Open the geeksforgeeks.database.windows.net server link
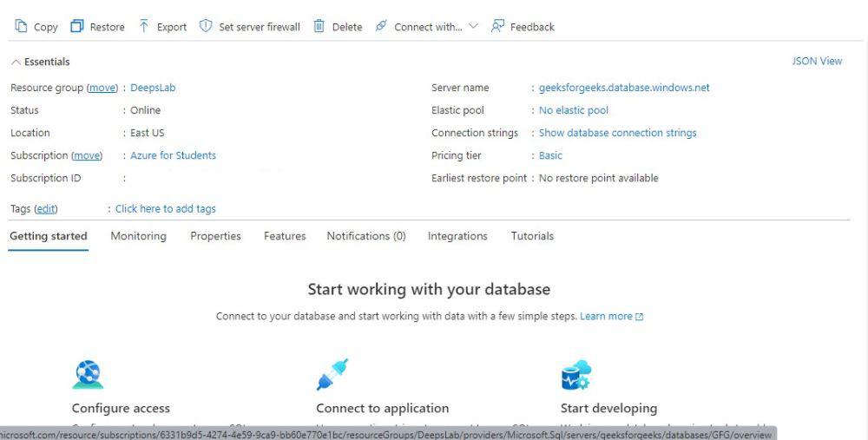This screenshot has width=868, height=440. 624,88
